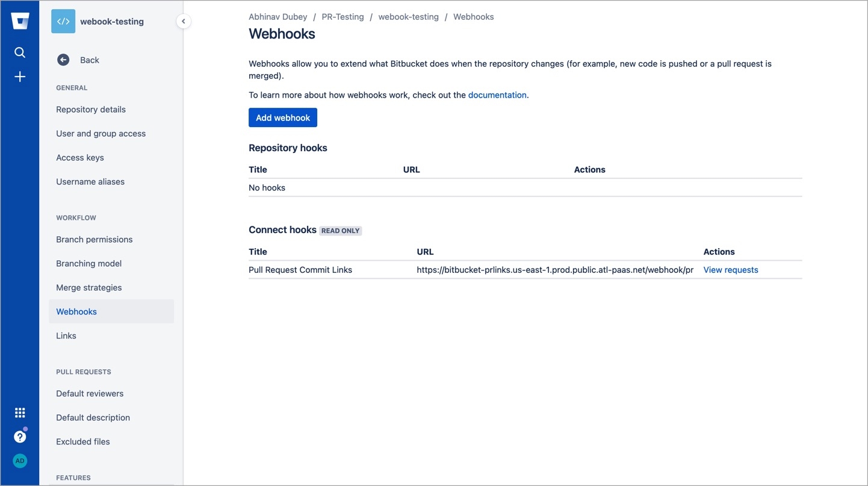This screenshot has width=868, height=486.
Task: Click the WORKFLOW section label
Action: coord(76,218)
